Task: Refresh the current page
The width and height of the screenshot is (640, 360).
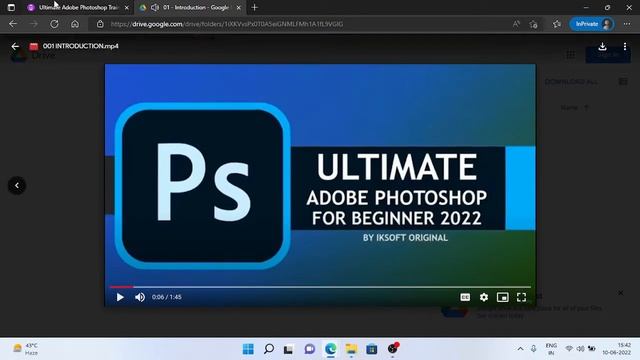Action: point(54,24)
